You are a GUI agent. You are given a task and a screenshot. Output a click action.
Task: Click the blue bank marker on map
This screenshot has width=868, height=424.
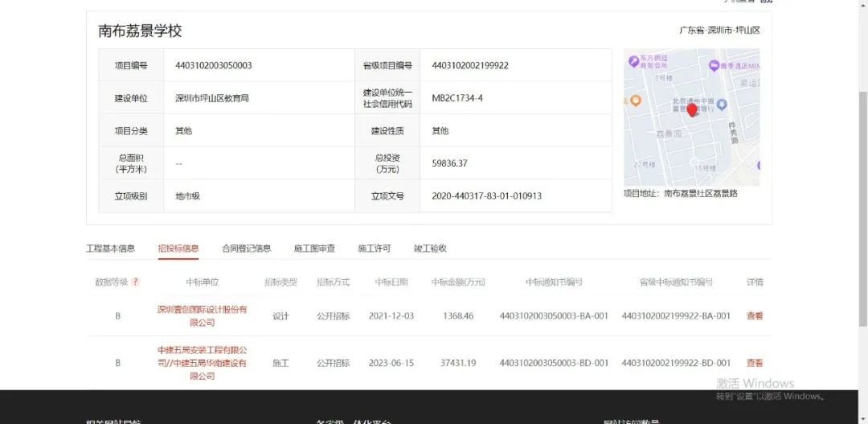[x=721, y=104]
